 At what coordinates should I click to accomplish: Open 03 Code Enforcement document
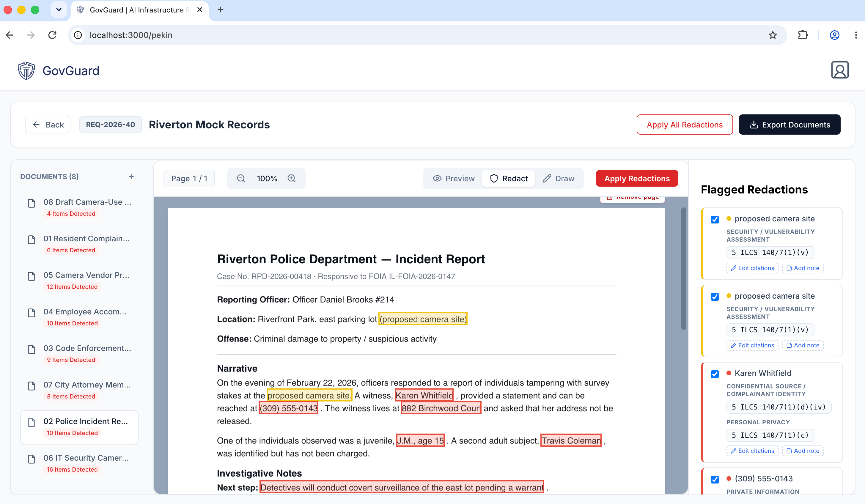pyautogui.click(x=79, y=353)
